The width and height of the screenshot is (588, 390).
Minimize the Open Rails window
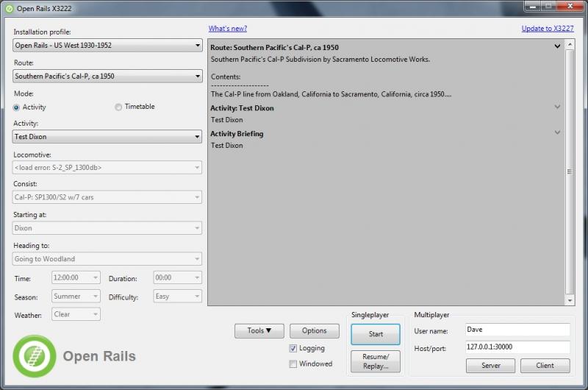tap(532, 7)
